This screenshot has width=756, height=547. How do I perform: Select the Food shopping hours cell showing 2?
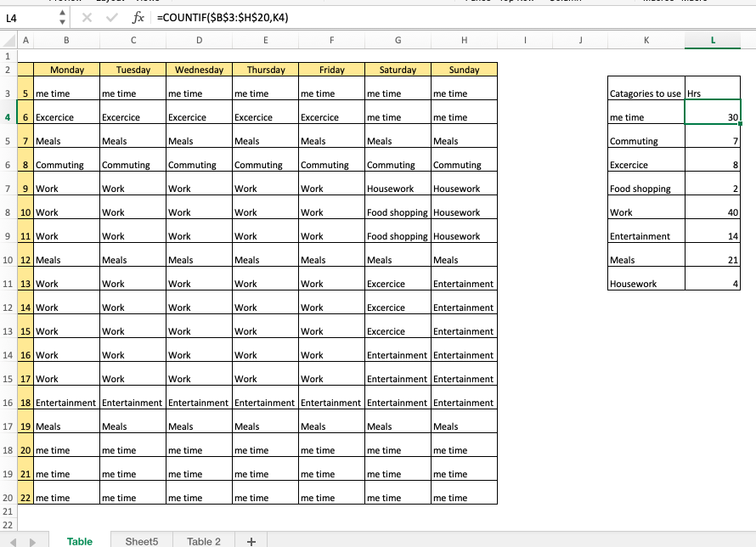point(713,183)
